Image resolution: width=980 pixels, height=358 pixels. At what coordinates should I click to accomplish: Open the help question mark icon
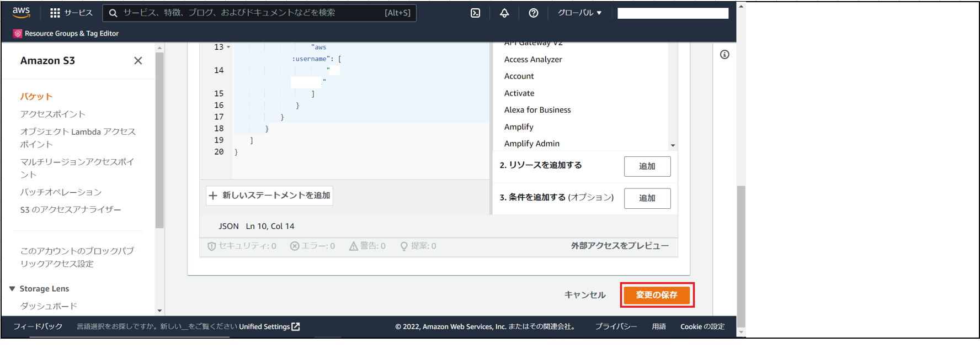(534, 13)
